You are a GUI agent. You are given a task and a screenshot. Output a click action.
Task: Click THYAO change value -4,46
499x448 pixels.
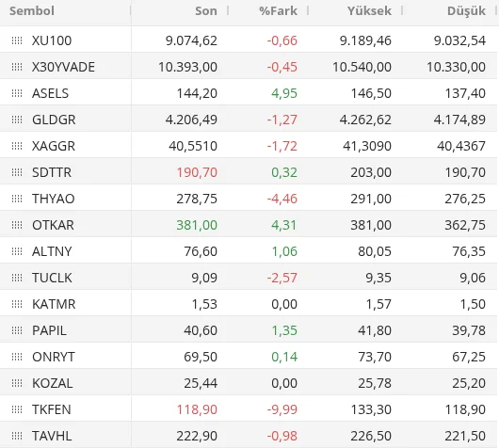click(282, 199)
